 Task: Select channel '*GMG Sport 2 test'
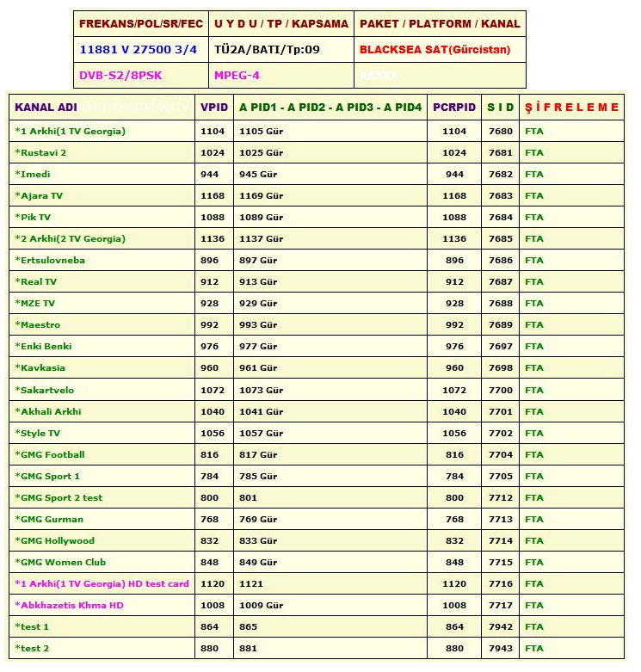[x=59, y=497]
